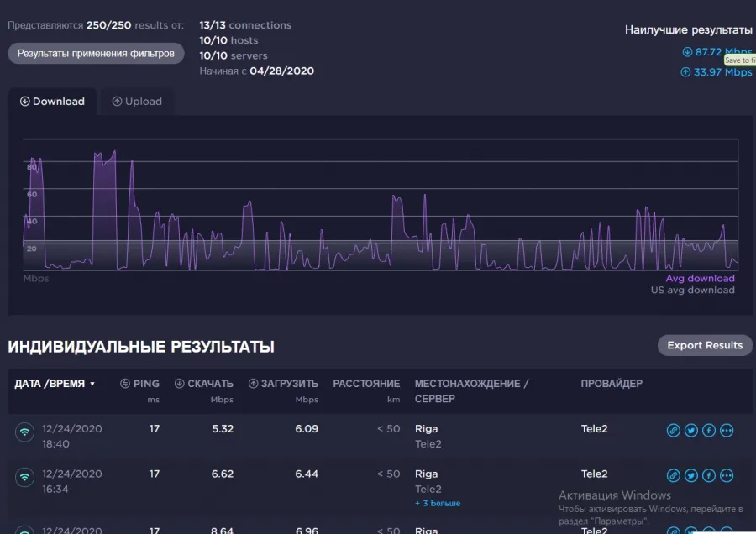Click highest peak on download graph
Image resolution: width=756 pixels, height=534 pixels.
click(x=115, y=151)
